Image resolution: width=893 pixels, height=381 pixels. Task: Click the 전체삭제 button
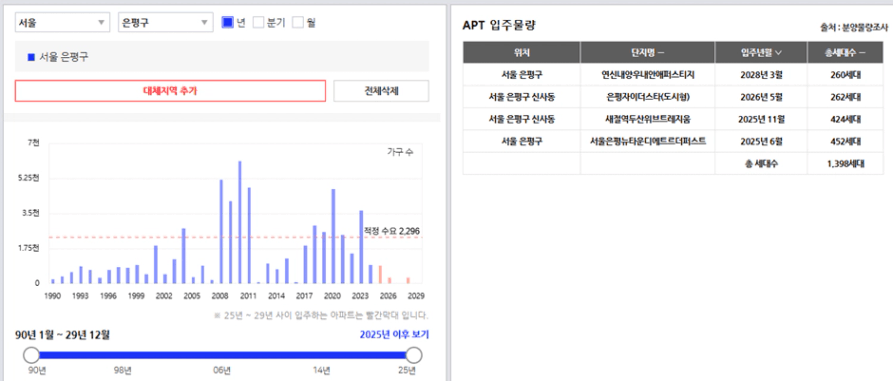click(x=381, y=91)
